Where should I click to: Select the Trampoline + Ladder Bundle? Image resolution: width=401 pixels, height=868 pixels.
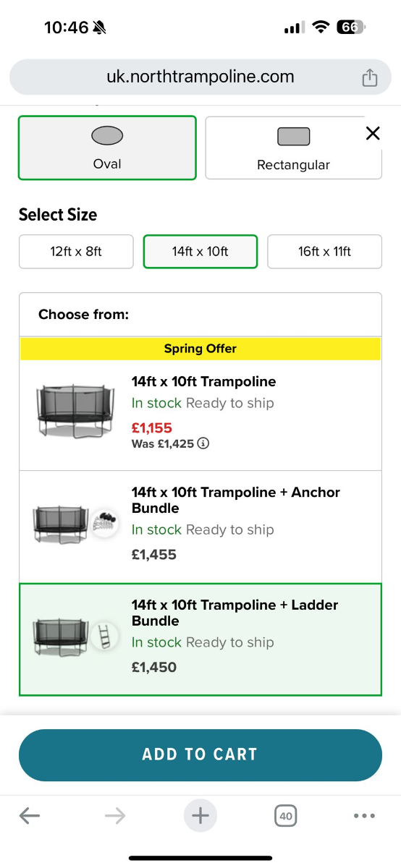[x=200, y=639]
